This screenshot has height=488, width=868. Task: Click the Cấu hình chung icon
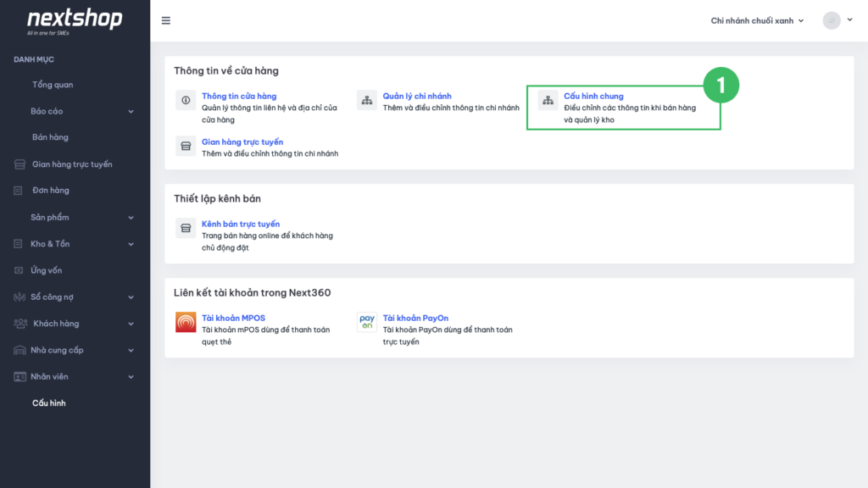click(x=548, y=100)
